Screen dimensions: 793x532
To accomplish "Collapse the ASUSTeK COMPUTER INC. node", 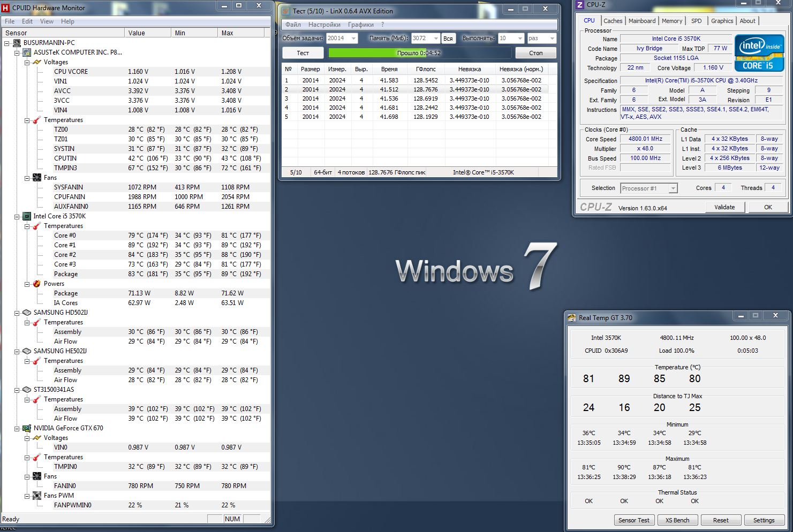I will tap(17, 52).
